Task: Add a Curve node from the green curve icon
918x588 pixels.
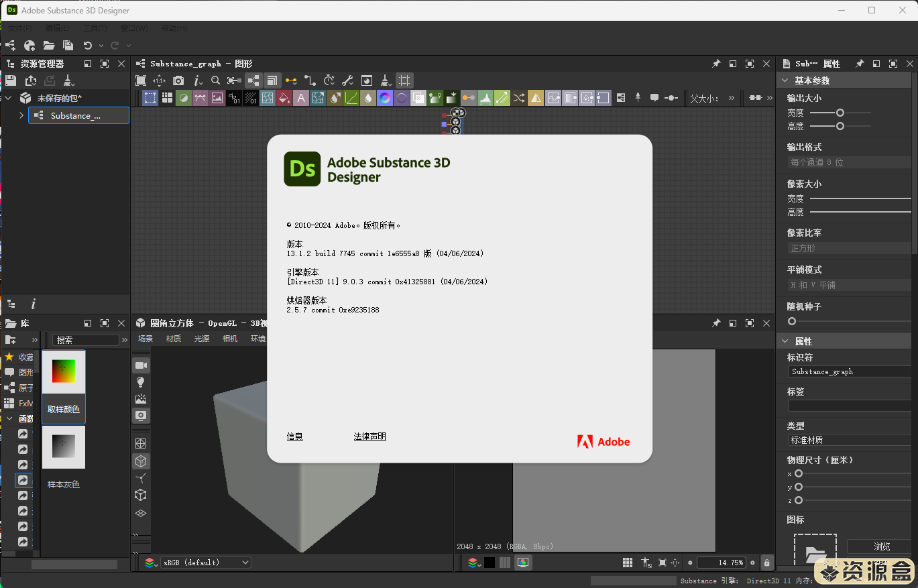Action: pos(351,98)
